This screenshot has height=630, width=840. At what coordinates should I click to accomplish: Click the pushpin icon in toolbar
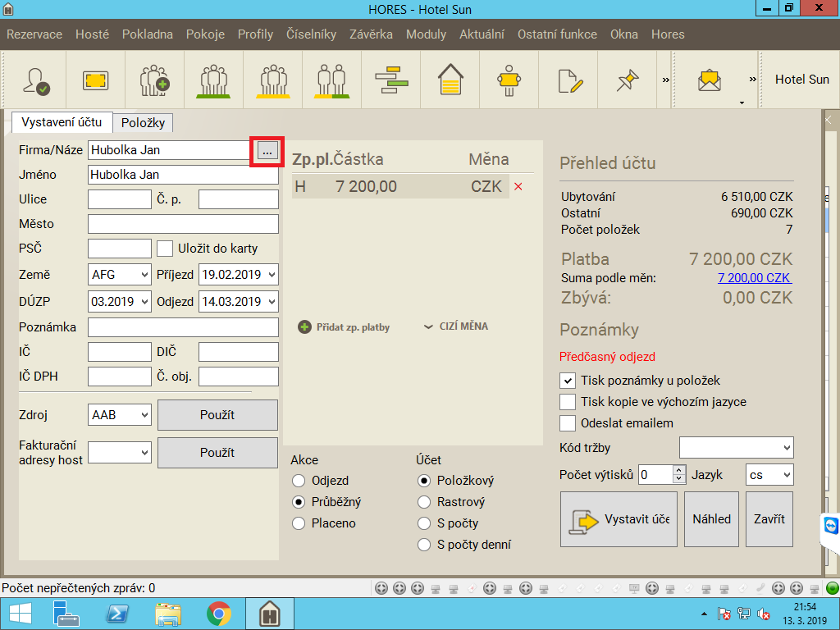pyautogui.click(x=628, y=80)
